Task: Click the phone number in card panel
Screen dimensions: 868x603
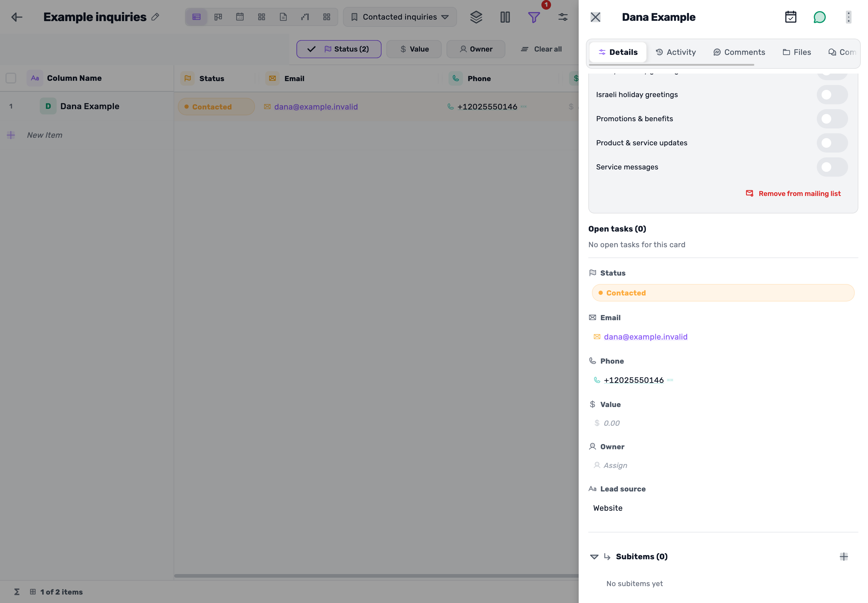Action: [x=634, y=380]
